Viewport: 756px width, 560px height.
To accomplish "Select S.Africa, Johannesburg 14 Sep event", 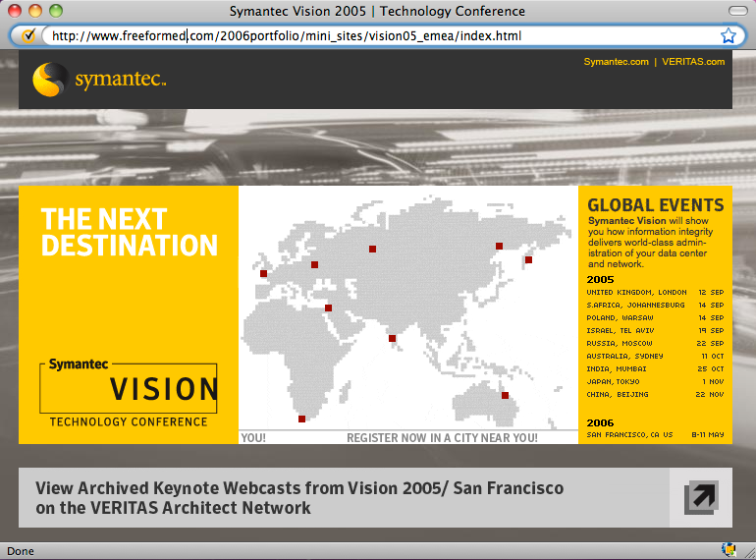I will pos(655,305).
